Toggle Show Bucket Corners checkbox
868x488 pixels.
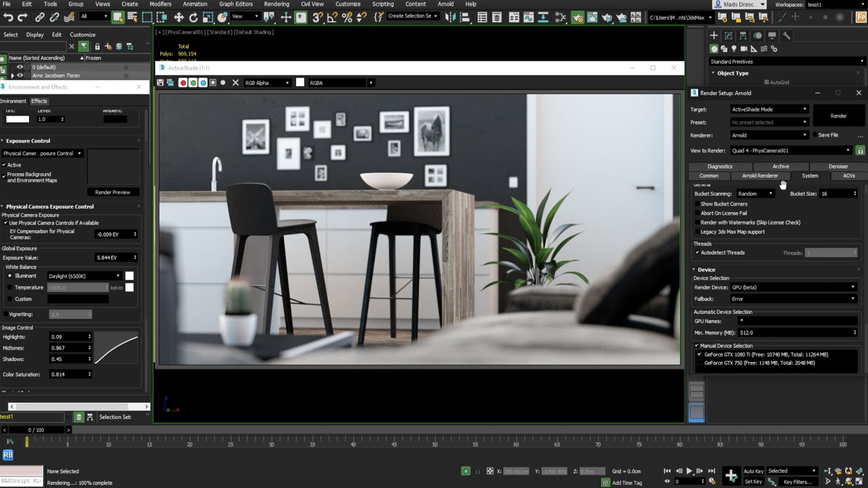[698, 204]
